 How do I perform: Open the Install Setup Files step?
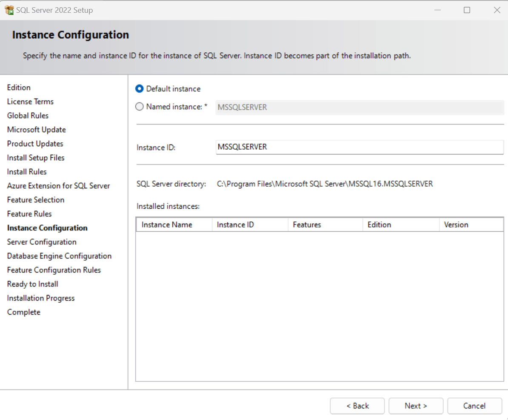(36, 158)
